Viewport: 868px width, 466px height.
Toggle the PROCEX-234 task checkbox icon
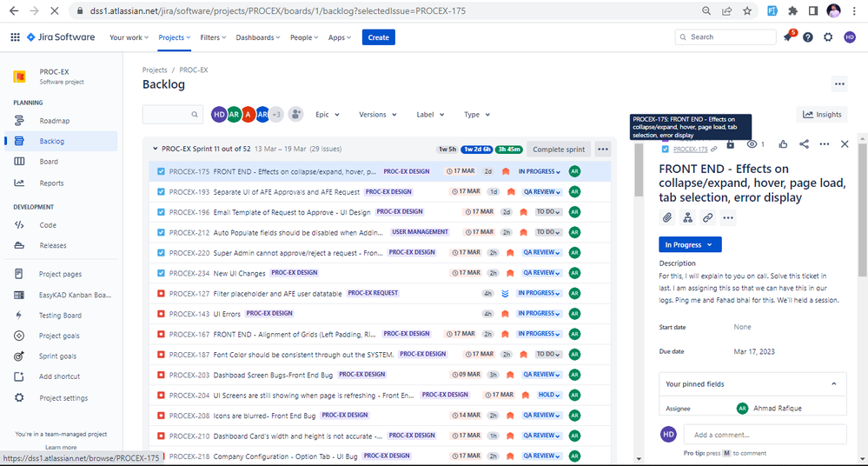[x=161, y=273]
